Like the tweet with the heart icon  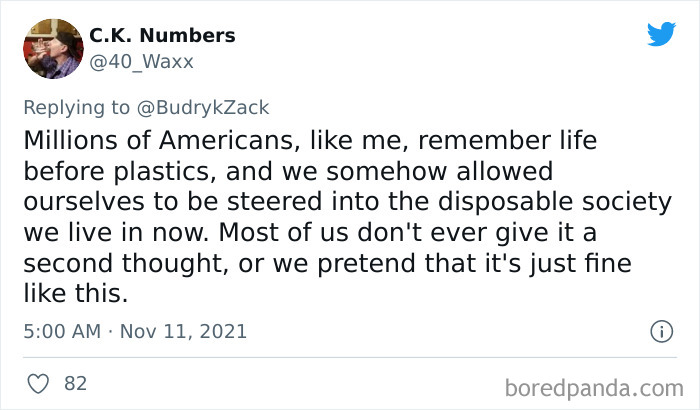(x=41, y=384)
